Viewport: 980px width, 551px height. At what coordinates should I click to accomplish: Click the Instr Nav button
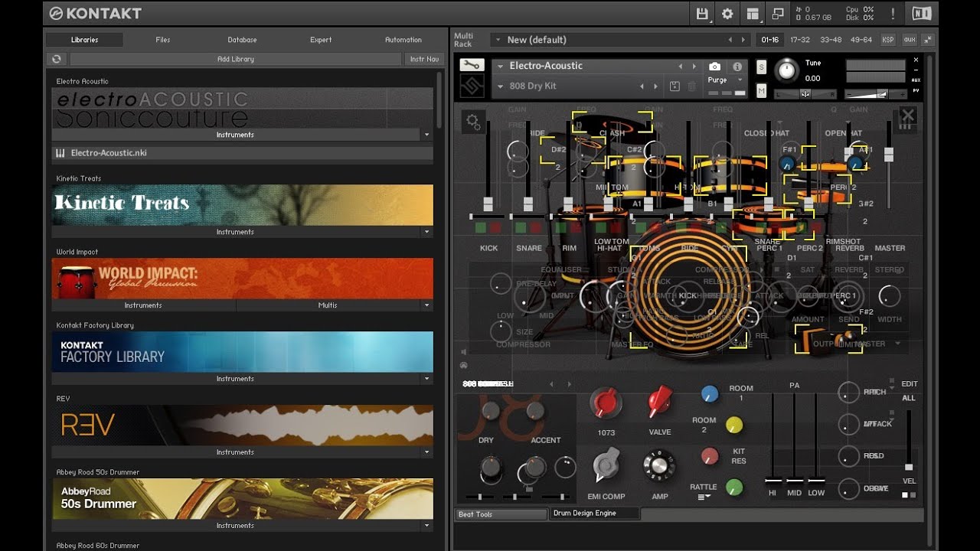pos(423,59)
